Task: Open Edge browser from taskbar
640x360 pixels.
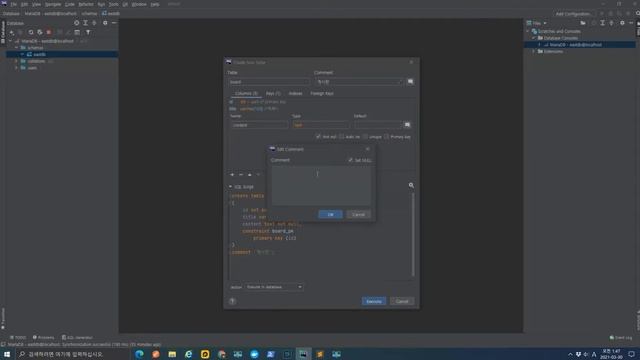Action: pos(139,354)
